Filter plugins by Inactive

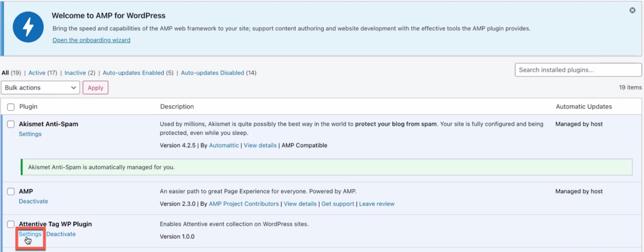(75, 73)
